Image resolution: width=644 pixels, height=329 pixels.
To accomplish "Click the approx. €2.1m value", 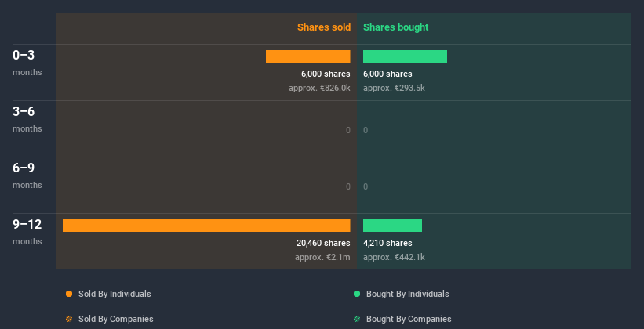I will point(322,257).
